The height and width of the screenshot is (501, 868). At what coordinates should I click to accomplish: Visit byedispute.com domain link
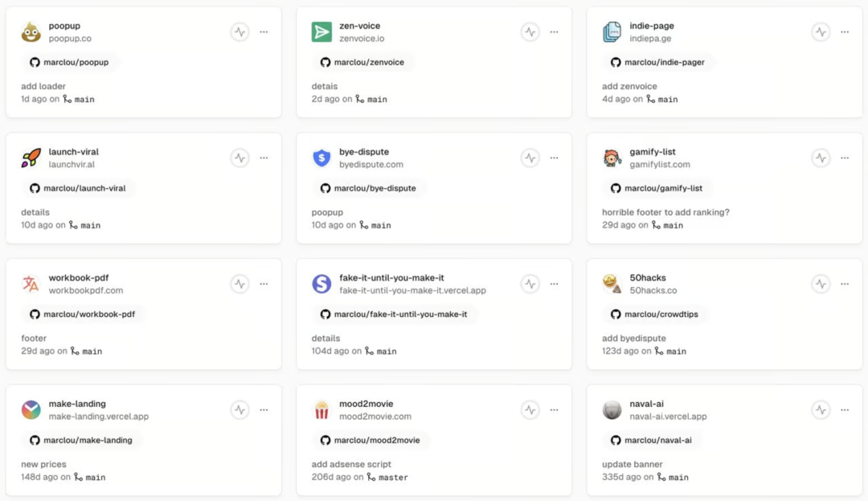pos(371,164)
